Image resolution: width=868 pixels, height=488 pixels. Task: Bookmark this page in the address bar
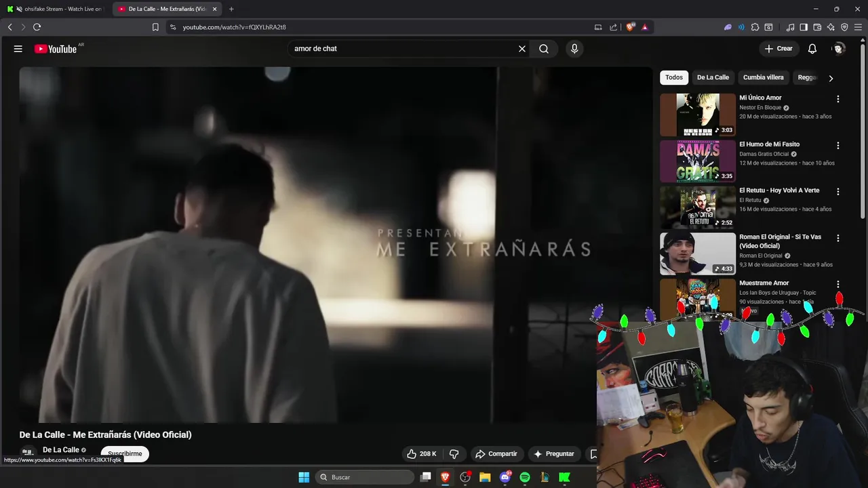(x=155, y=27)
